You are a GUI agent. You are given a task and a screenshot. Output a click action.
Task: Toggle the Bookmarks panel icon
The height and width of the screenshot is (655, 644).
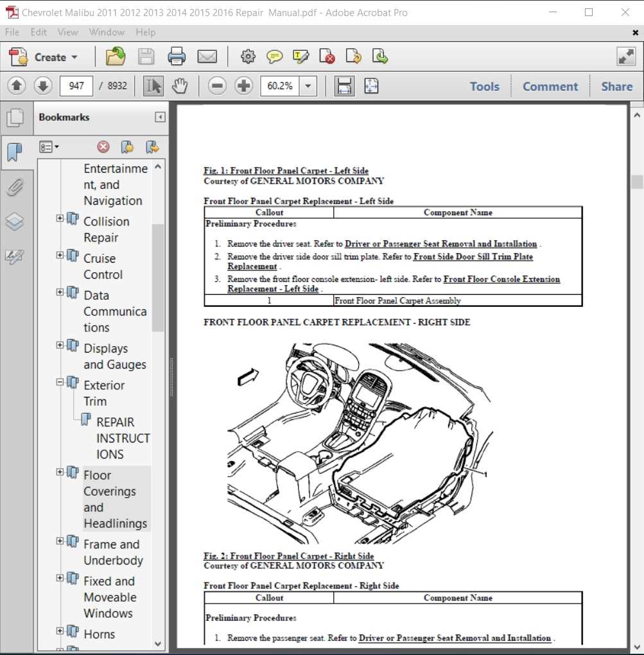(15, 152)
